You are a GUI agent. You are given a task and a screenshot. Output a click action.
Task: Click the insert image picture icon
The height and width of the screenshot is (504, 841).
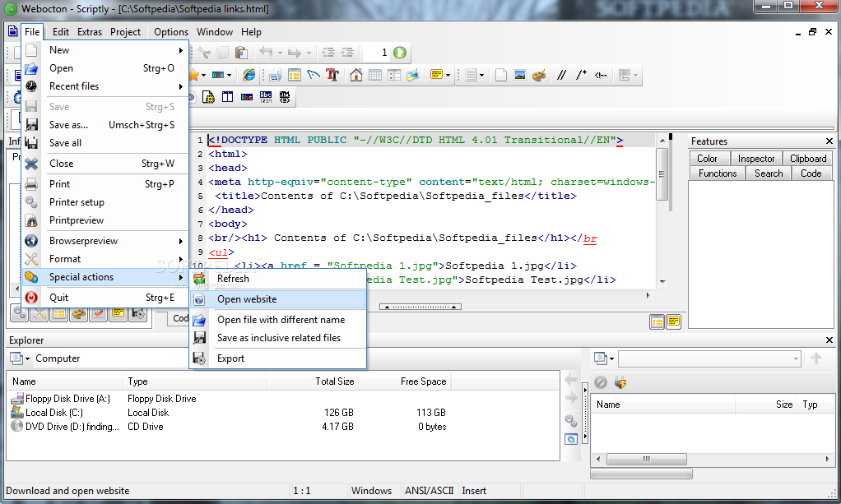(x=520, y=75)
